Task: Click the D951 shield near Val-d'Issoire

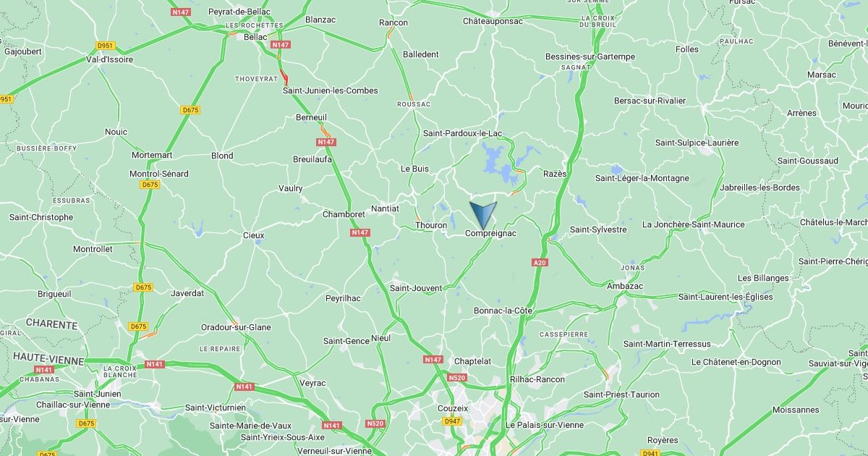Action: coord(106,45)
